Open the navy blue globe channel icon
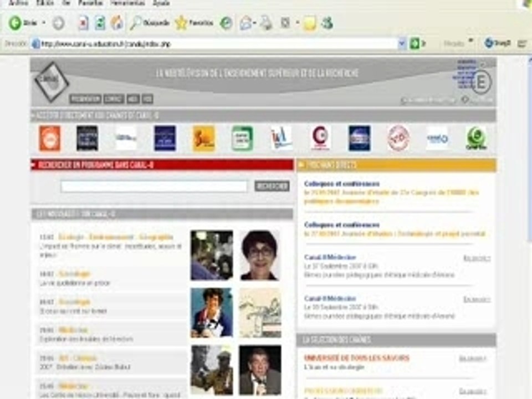532x399 pixels. pyautogui.click(x=359, y=138)
